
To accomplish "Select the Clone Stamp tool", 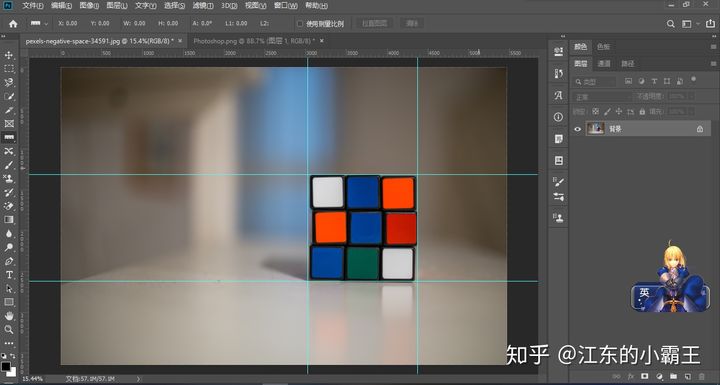I will pos(9,179).
